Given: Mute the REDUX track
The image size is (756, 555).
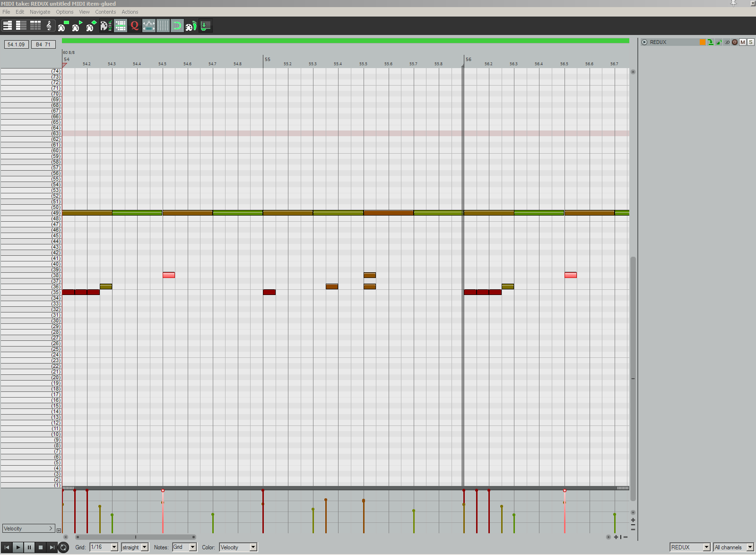Looking at the screenshot, I should (743, 42).
